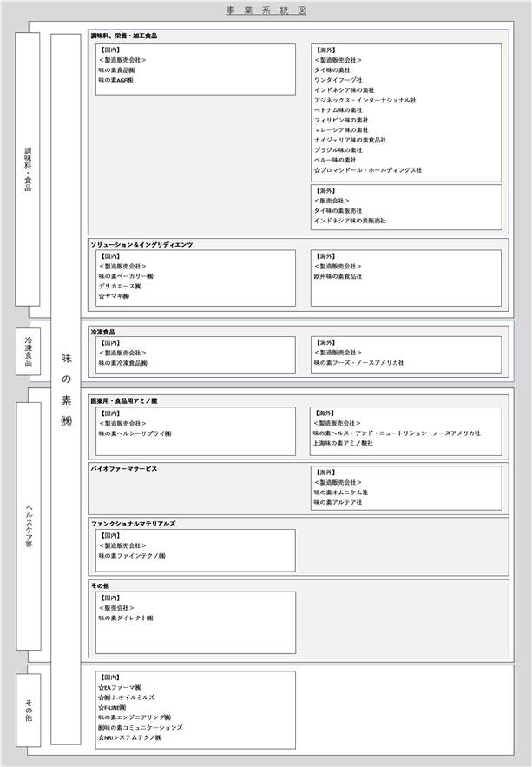Select the 調味料、栄養・加工食品 heading
The width and height of the screenshot is (532, 767).
tap(123, 36)
